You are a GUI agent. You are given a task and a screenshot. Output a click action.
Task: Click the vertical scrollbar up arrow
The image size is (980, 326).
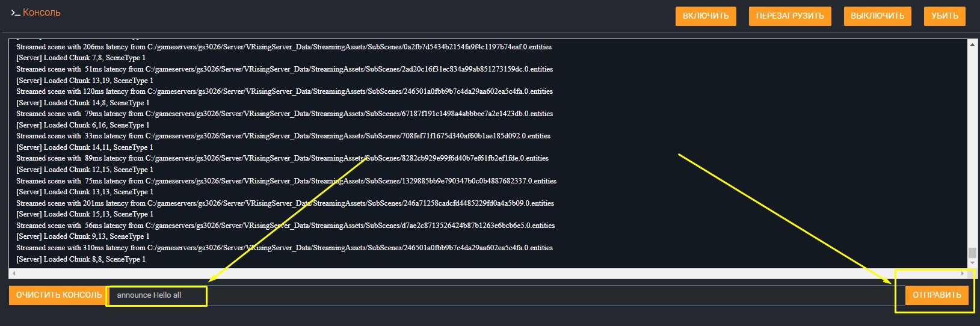pyautogui.click(x=972, y=45)
